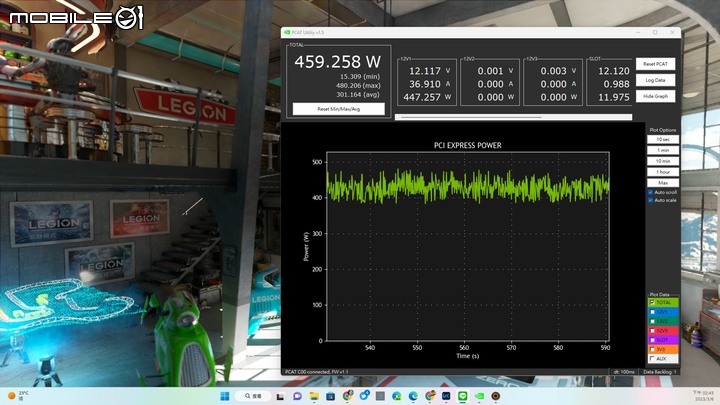Open the Twitter app with badge
This screenshot has height=405, width=720.
tap(364, 395)
